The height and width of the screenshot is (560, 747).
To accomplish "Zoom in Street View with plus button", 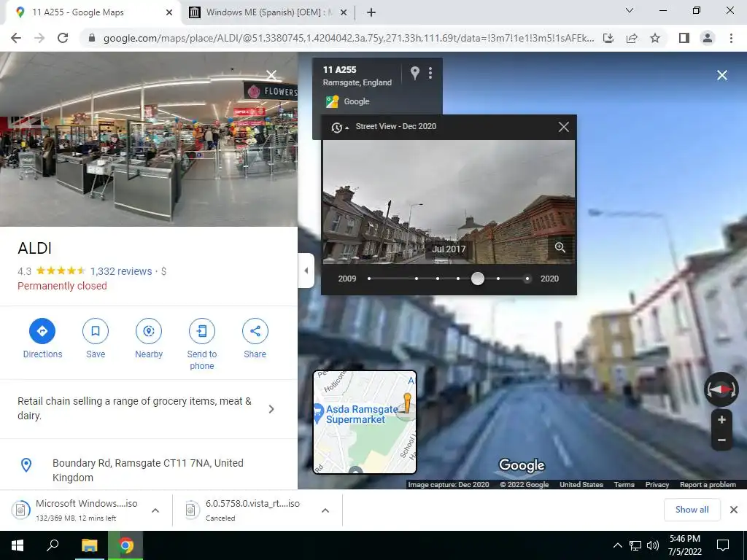I will [x=721, y=419].
